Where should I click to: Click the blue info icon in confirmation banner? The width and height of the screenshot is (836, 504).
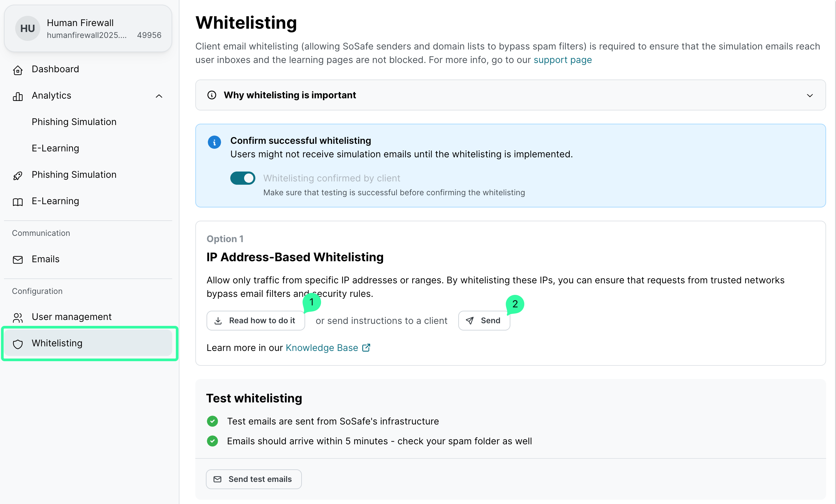pos(214,142)
